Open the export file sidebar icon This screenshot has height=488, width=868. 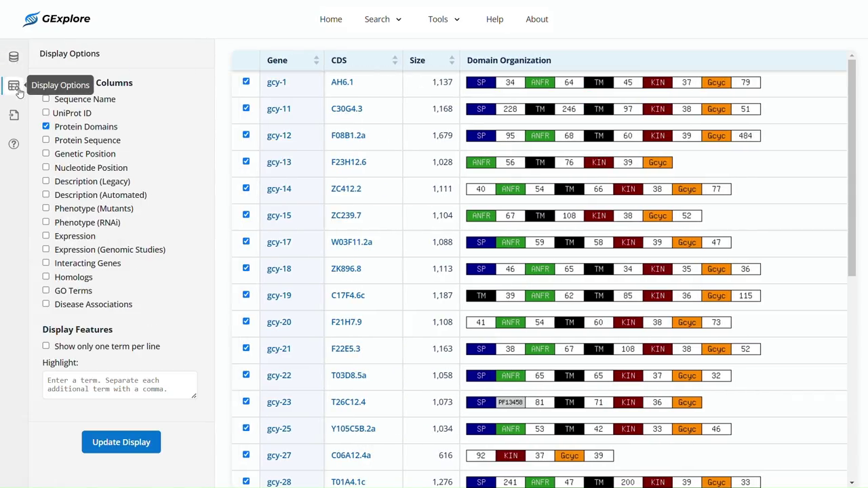[x=14, y=115]
